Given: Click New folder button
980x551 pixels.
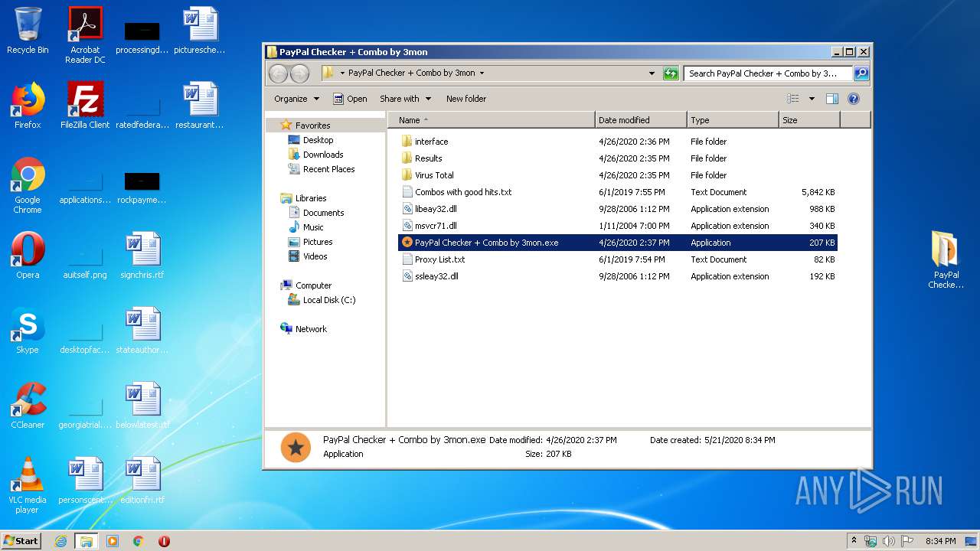Looking at the screenshot, I should [466, 99].
